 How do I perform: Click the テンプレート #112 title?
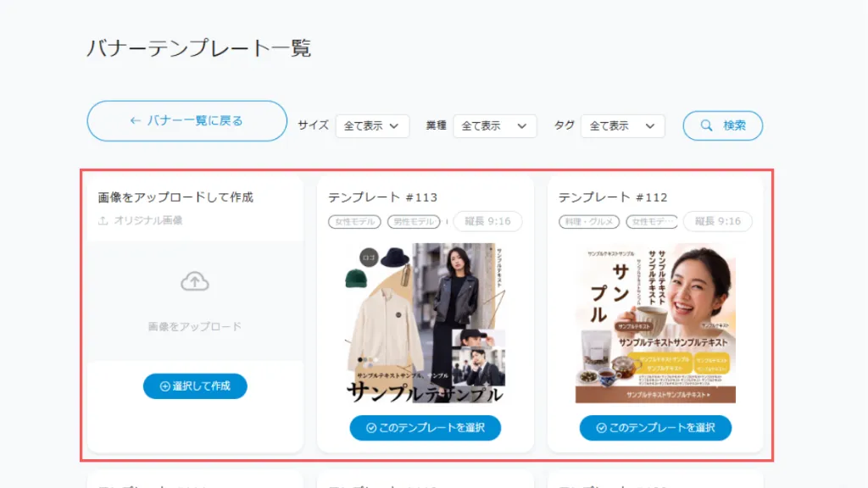point(613,197)
